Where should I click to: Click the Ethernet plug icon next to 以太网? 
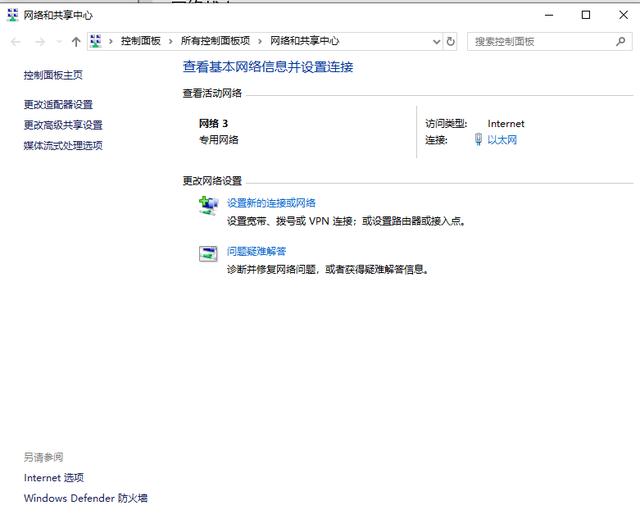point(478,140)
